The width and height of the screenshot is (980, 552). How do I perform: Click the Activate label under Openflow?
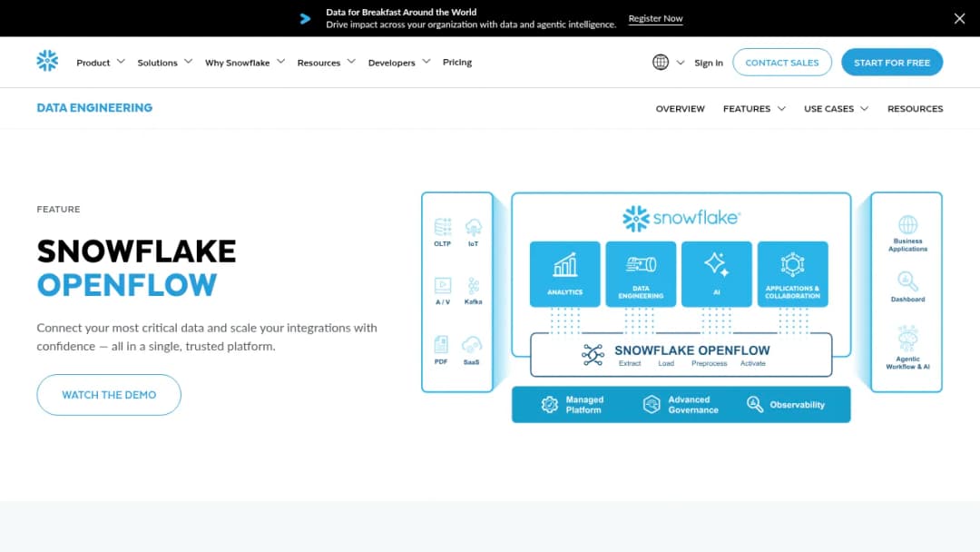(752, 363)
